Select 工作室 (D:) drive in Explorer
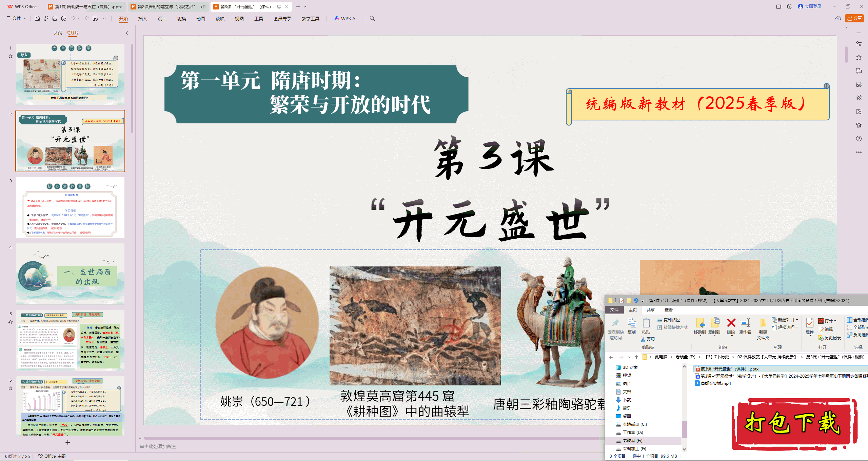 coord(630,433)
